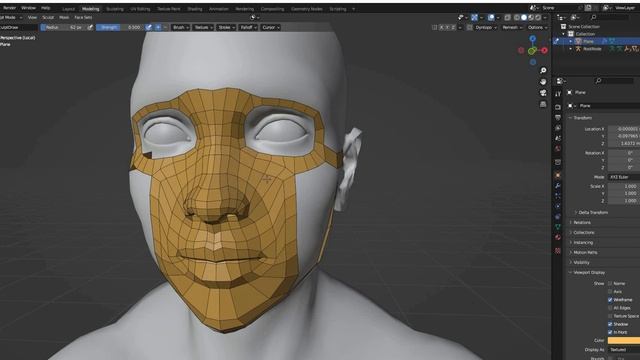Select wireframe viewport shading
This screenshot has height=360, width=640.
pyautogui.click(x=517, y=18)
